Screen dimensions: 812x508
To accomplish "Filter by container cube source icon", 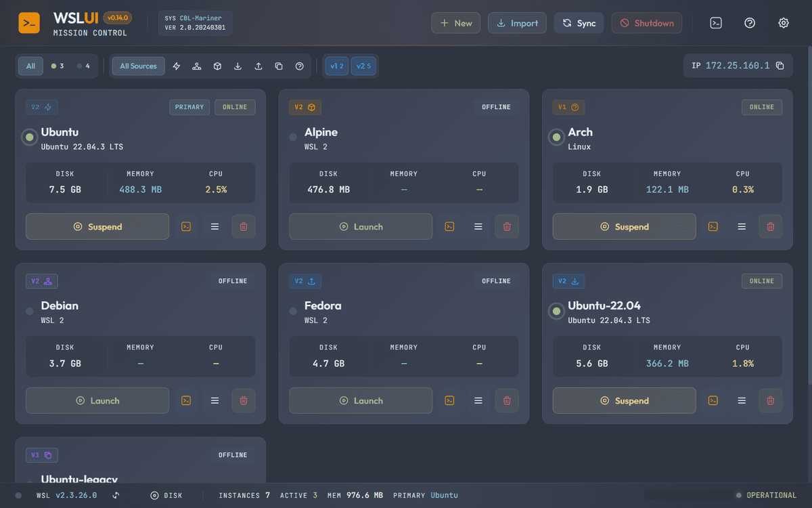I will 217,66.
